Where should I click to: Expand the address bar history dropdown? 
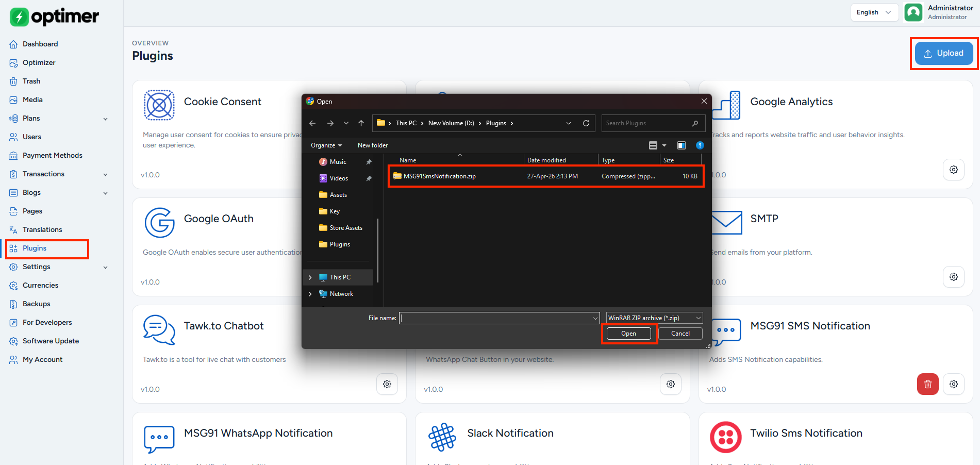[x=569, y=123]
